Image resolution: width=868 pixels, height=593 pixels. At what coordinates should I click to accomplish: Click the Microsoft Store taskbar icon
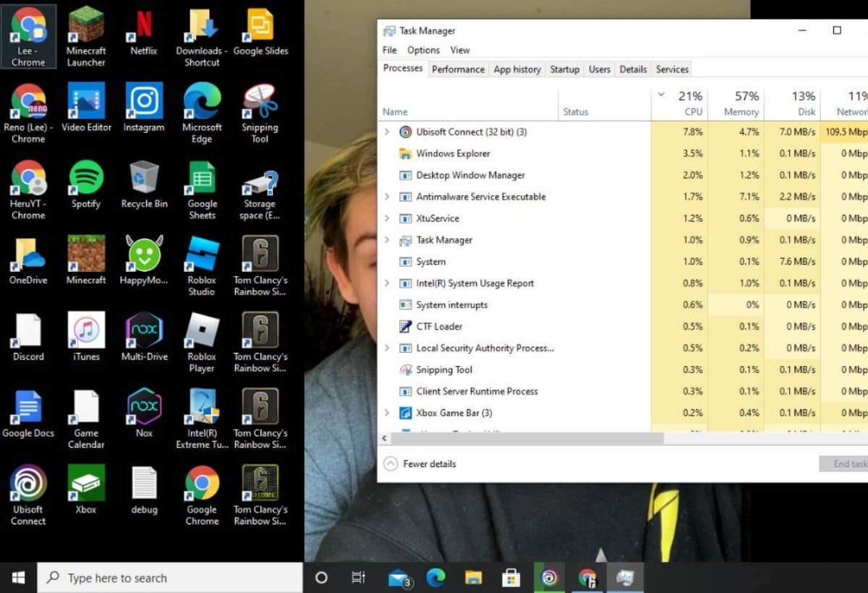tap(511, 577)
